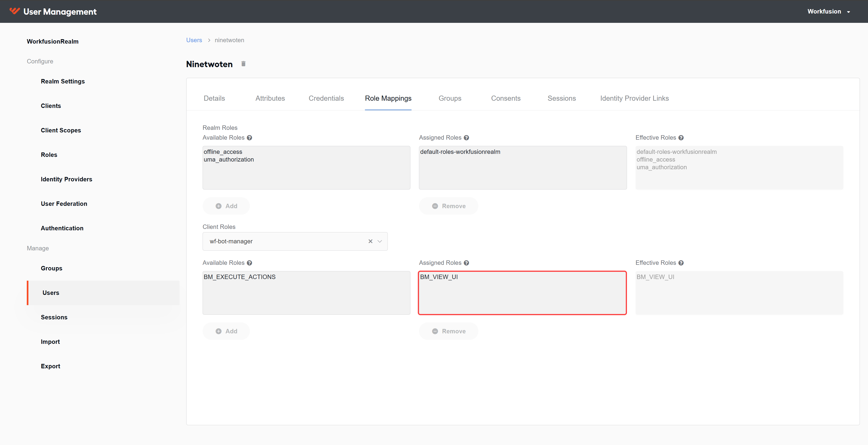Open the Consents tab

(x=506, y=98)
